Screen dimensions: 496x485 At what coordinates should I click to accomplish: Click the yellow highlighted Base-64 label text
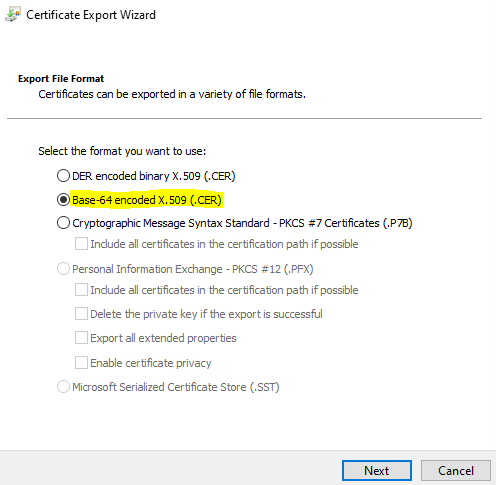click(x=147, y=200)
